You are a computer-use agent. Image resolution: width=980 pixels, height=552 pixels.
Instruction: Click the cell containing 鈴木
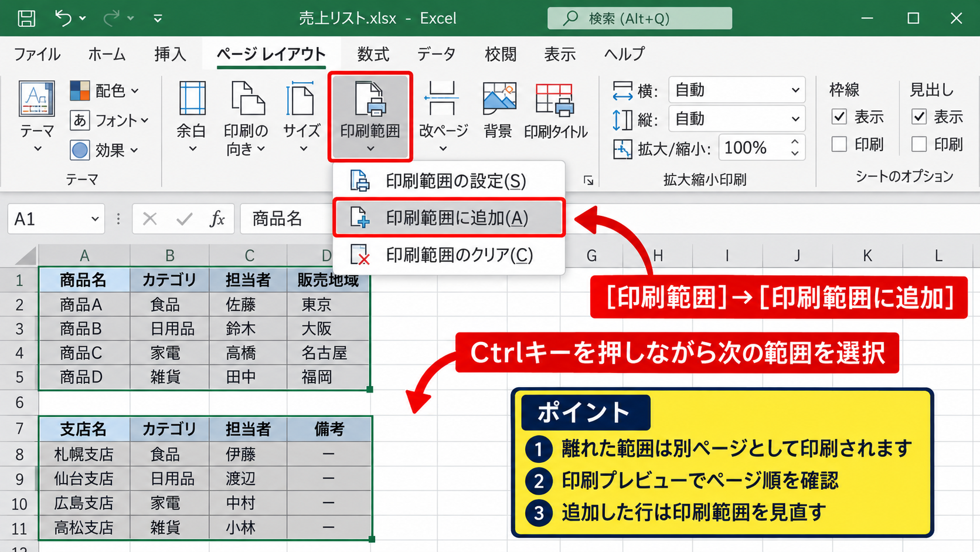(249, 329)
